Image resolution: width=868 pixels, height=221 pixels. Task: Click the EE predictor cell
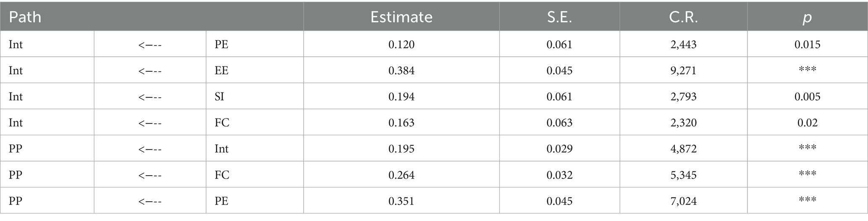coord(221,71)
